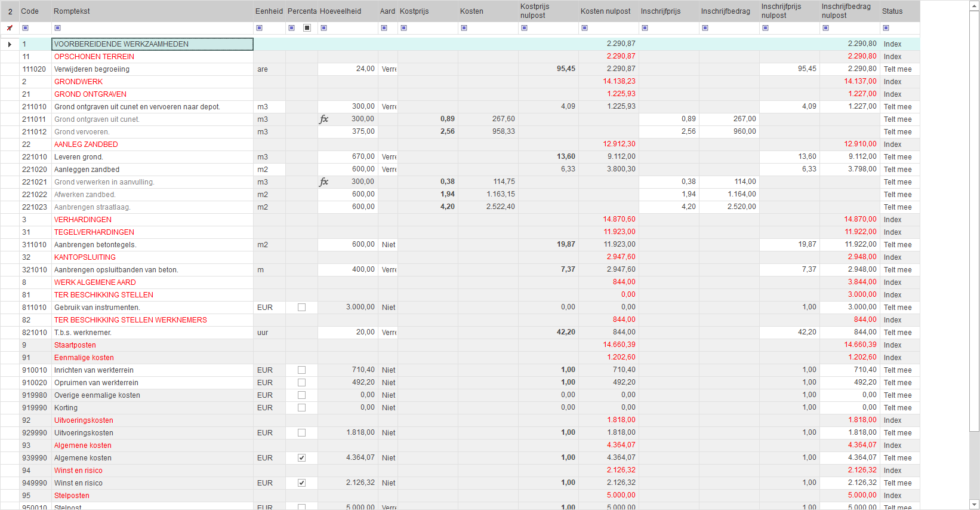
Task: Sort by the Inschrijfbedrag nulpost column header
Action: tap(850, 11)
